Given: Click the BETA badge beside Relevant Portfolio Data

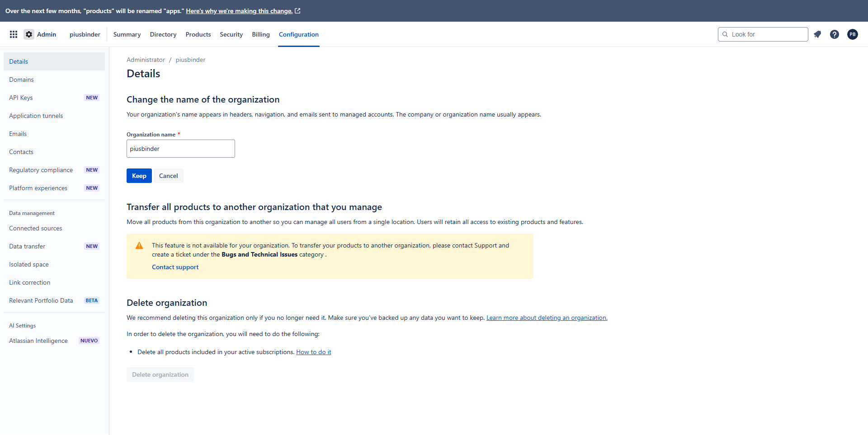Looking at the screenshot, I should click(x=92, y=300).
